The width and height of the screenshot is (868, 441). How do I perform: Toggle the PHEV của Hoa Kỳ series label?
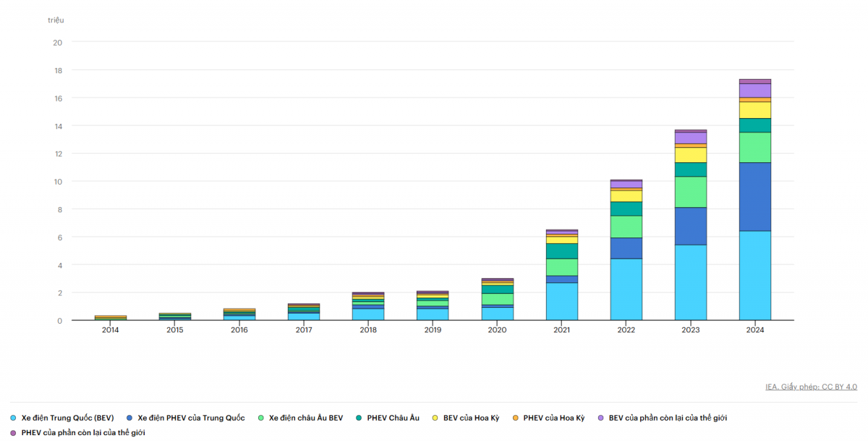553,418
